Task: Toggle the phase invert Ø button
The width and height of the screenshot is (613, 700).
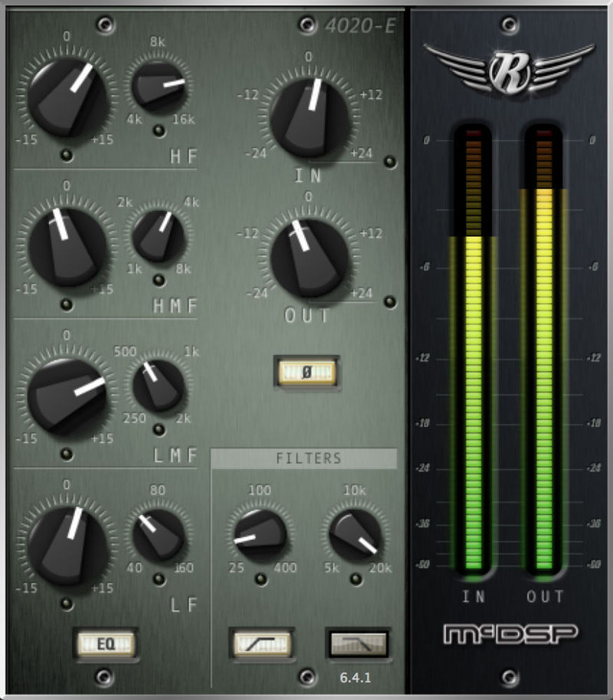Action: [x=306, y=373]
